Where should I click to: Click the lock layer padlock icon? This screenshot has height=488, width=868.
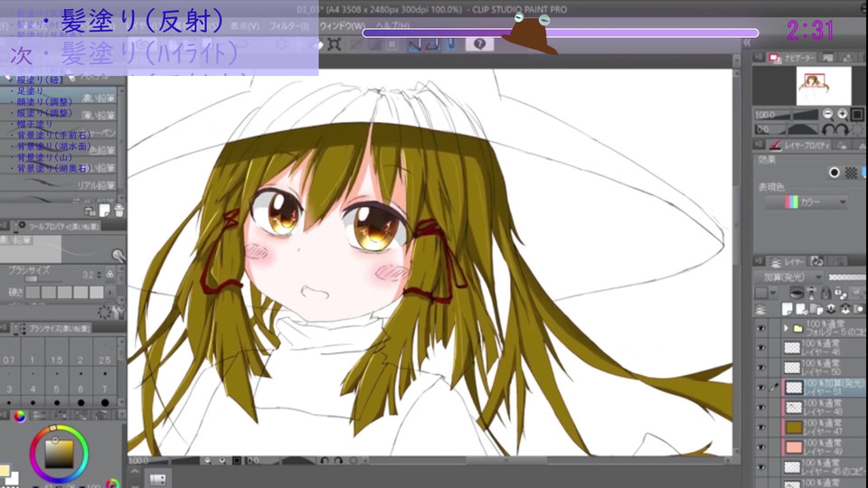coord(826,293)
